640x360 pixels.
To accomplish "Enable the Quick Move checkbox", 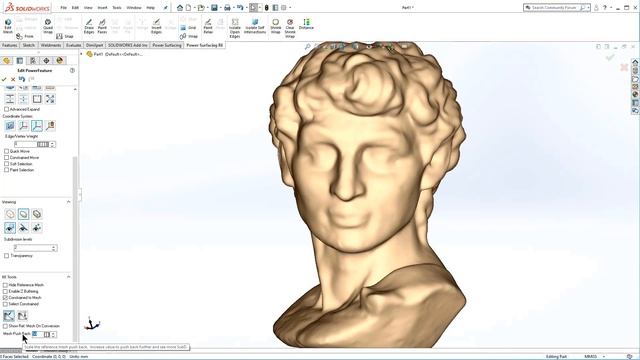I will coord(7,151).
